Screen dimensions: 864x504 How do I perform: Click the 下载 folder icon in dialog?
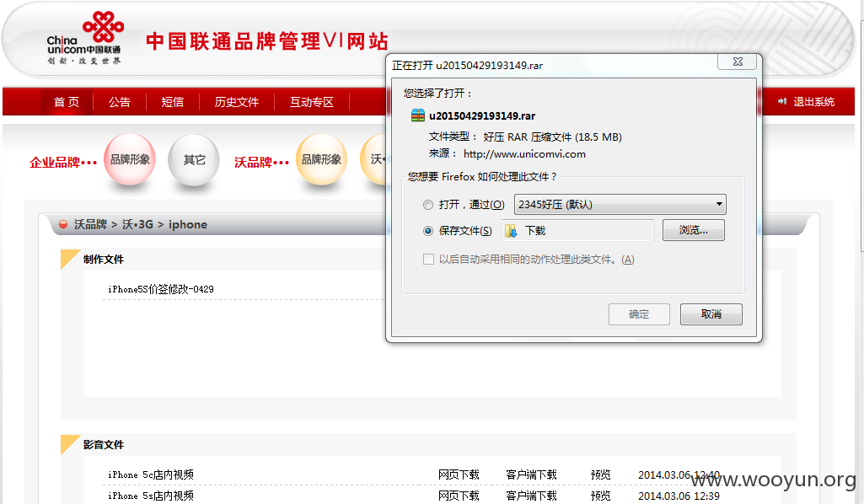point(512,230)
